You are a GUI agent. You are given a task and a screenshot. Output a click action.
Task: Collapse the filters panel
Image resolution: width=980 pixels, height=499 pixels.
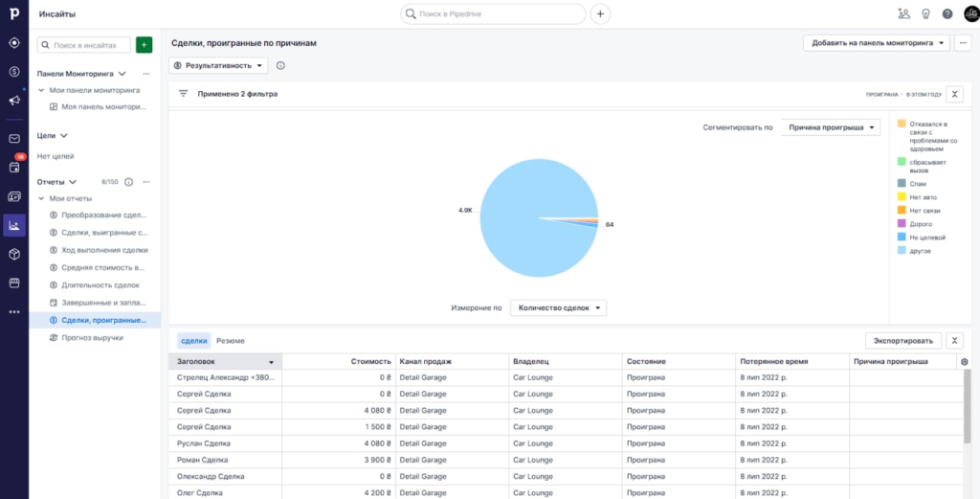954,95
